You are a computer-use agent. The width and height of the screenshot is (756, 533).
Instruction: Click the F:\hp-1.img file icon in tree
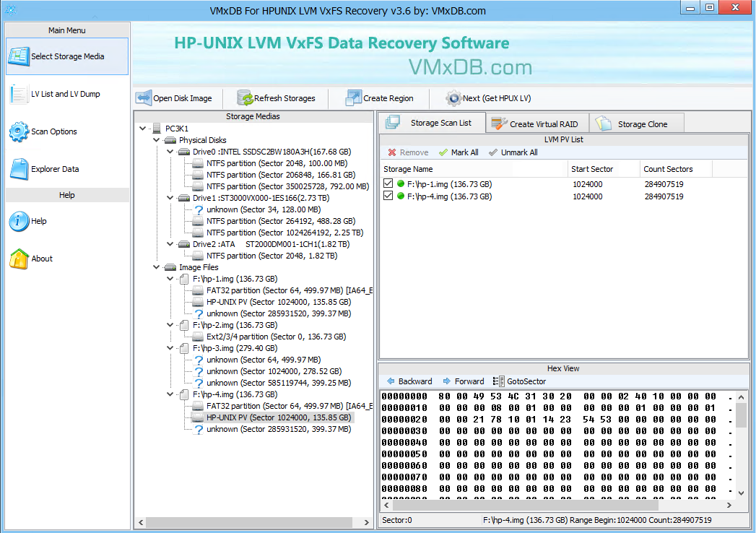coord(183,279)
